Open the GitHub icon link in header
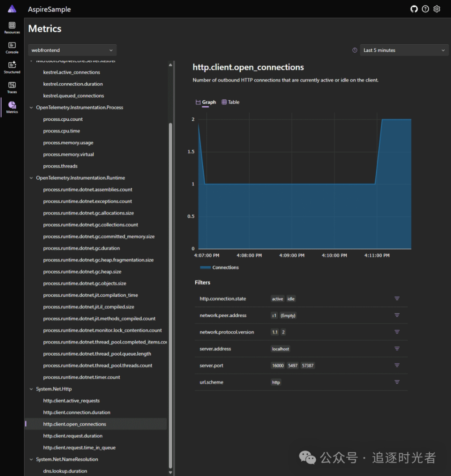This screenshot has width=451, height=476. point(414,9)
